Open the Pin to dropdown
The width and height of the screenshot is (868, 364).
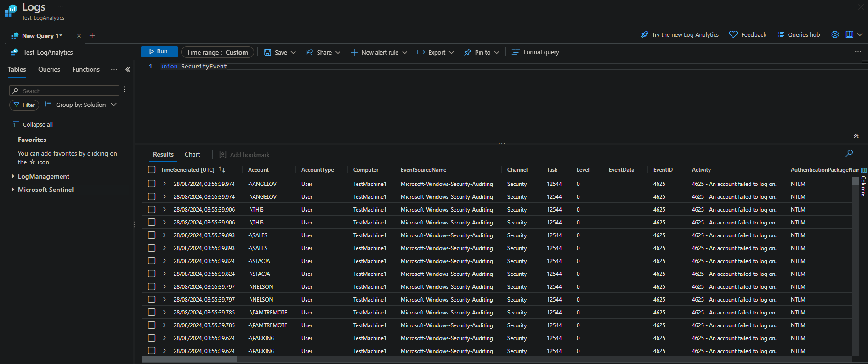point(481,52)
